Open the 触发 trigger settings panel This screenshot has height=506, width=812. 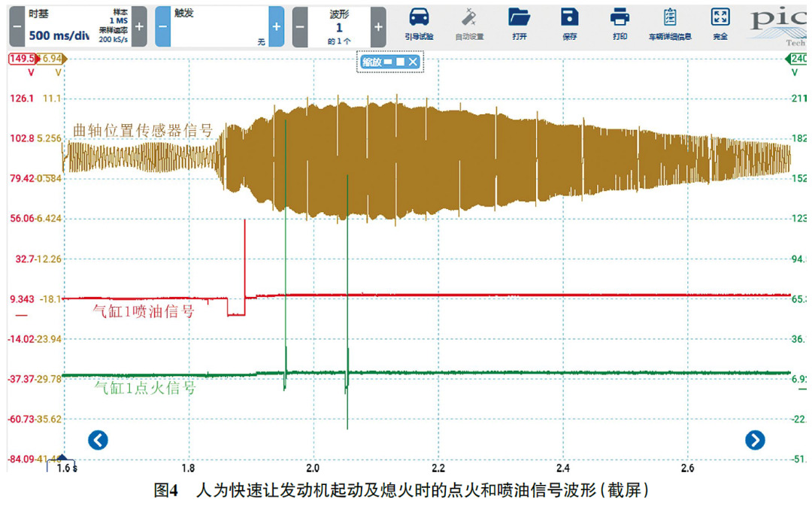tap(220, 26)
